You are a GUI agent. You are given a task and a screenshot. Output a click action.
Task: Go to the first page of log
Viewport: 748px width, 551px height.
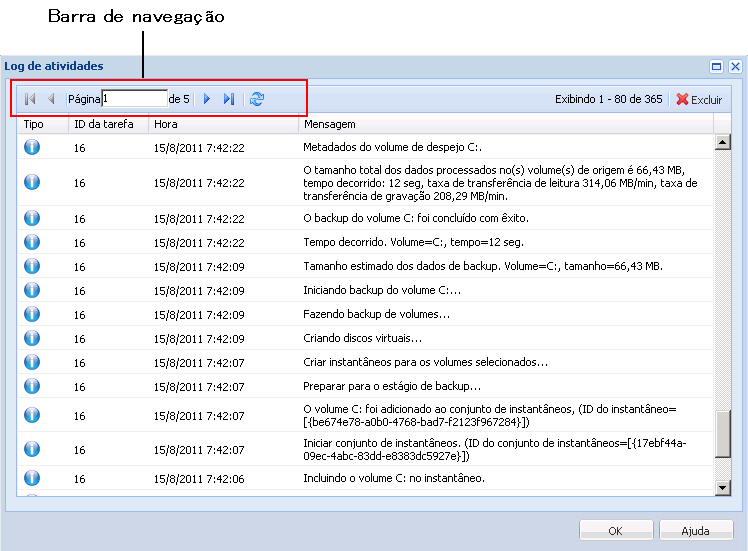click(29, 99)
